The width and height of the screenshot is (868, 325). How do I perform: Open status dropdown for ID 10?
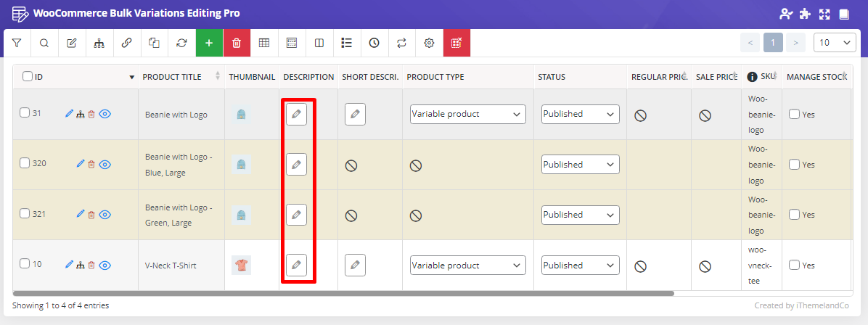pyautogui.click(x=580, y=266)
